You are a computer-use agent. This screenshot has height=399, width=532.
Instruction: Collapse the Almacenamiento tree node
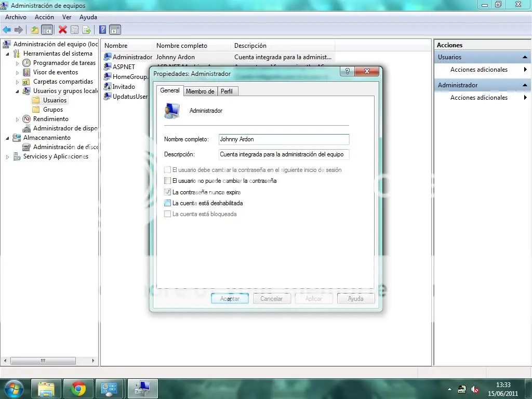[8, 138]
